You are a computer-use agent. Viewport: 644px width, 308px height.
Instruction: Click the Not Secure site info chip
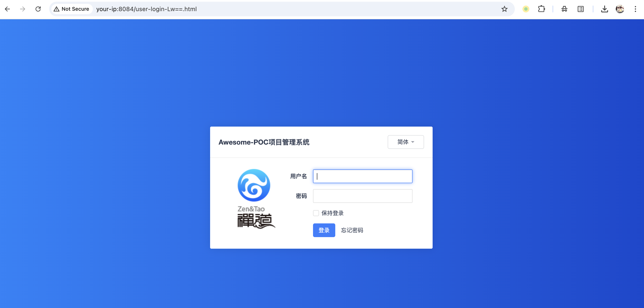click(71, 9)
